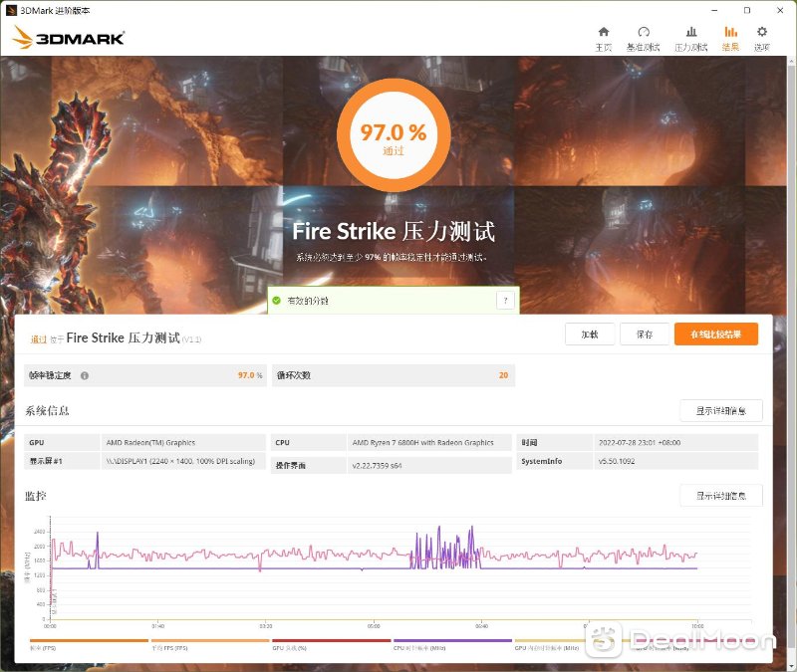Click the 系统信息 section heading

47,411
